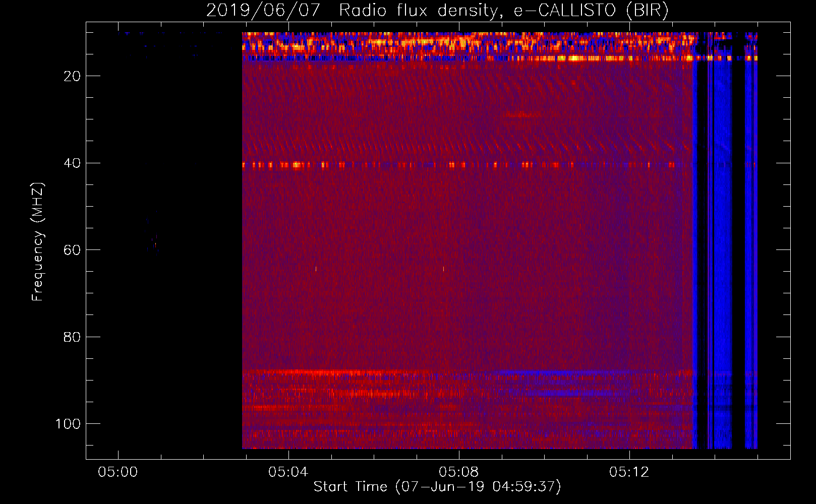The height and width of the screenshot is (504, 816).
Task: Click the 'Start Time (07-Jun-19 04:59:37)' label
Action: (437, 487)
